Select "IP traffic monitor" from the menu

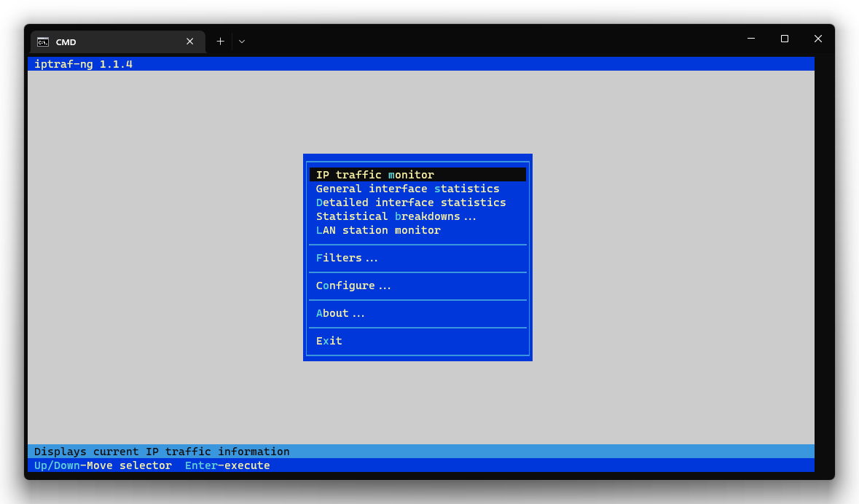(x=375, y=174)
